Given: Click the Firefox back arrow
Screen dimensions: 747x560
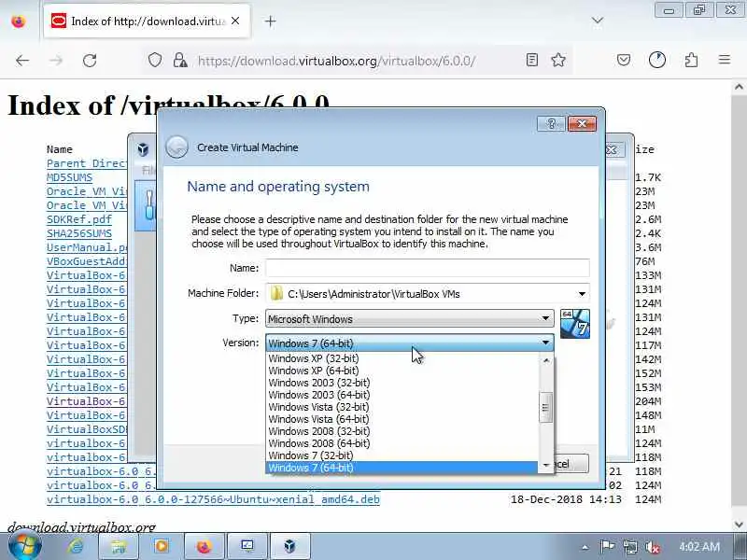Looking at the screenshot, I should 22,61.
